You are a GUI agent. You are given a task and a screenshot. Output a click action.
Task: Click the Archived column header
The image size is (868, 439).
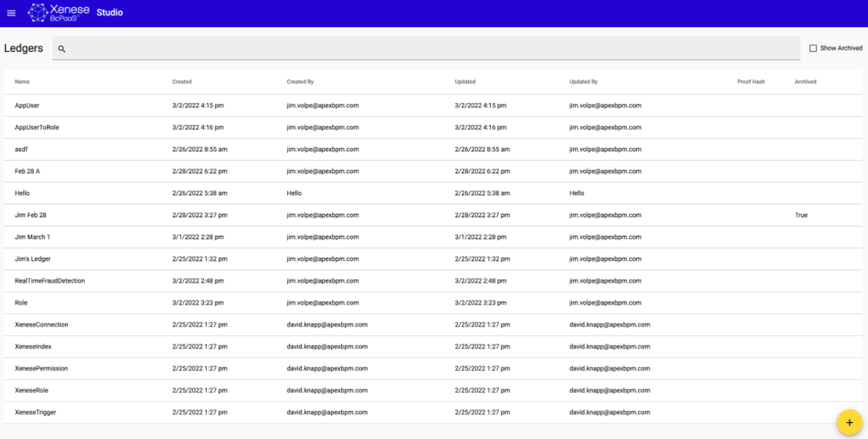(x=805, y=81)
